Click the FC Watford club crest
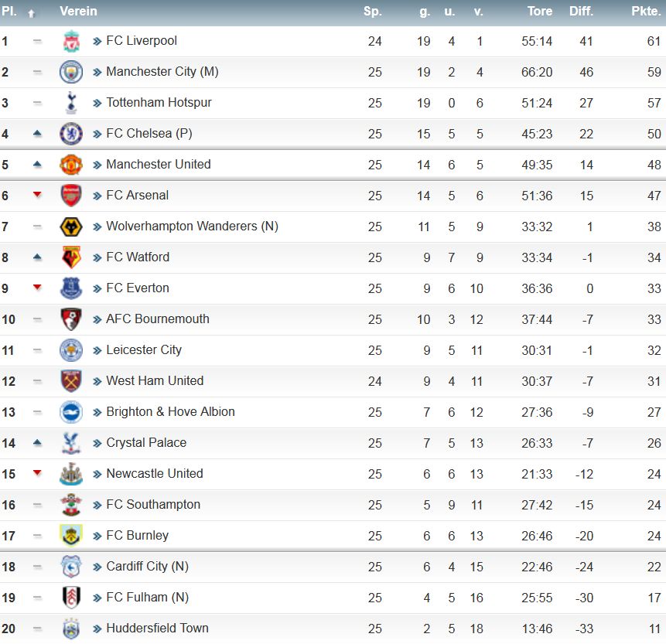Image resolution: width=666 pixels, height=644 pixels. (x=71, y=257)
